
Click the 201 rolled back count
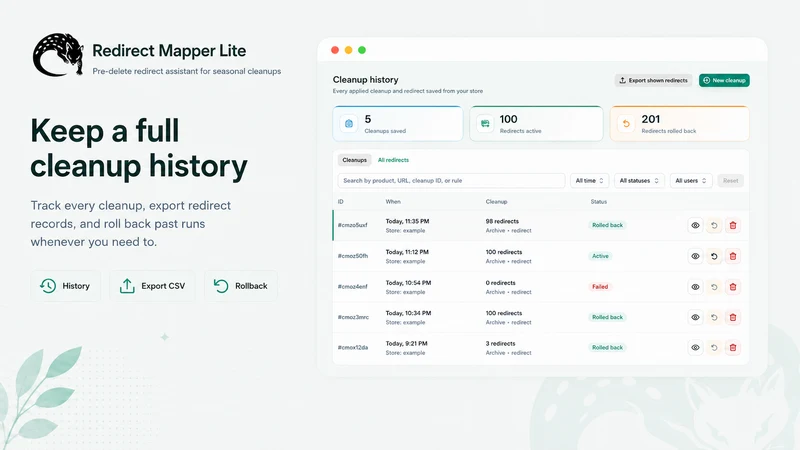pyautogui.click(x=651, y=119)
